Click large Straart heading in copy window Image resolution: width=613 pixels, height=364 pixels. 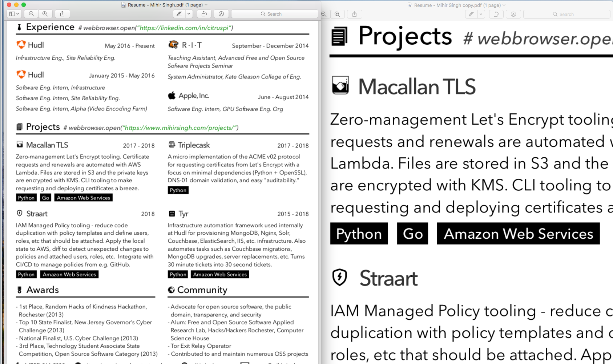[388, 278]
